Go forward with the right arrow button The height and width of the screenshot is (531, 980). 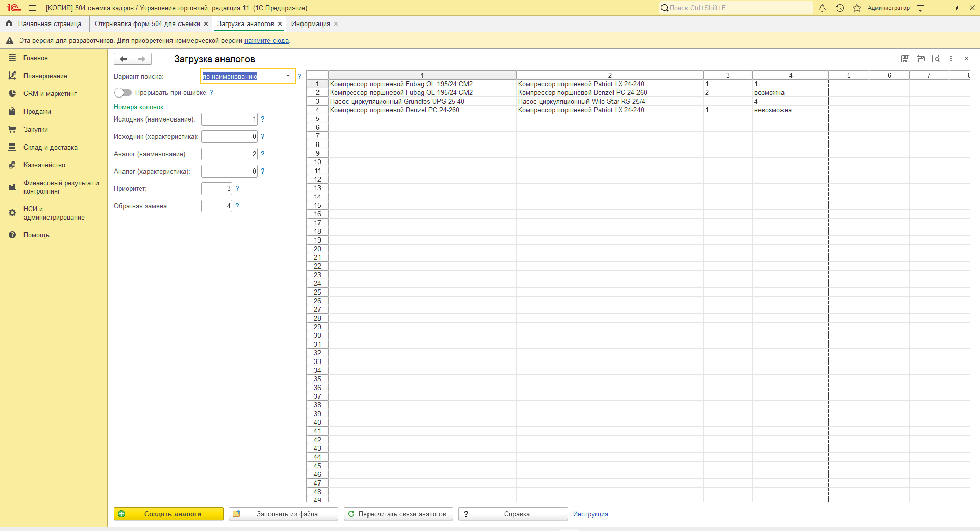[142, 59]
